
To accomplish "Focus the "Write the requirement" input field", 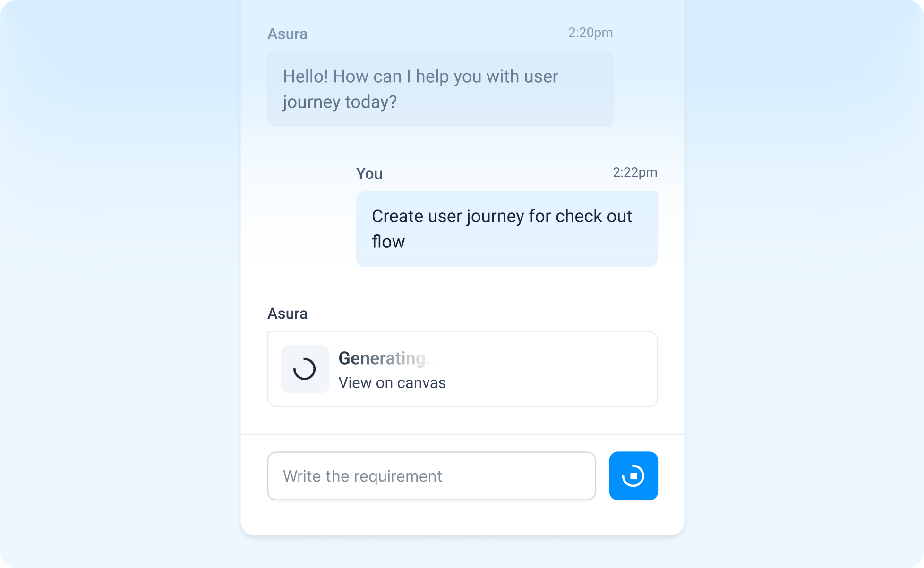I will (x=431, y=476).
